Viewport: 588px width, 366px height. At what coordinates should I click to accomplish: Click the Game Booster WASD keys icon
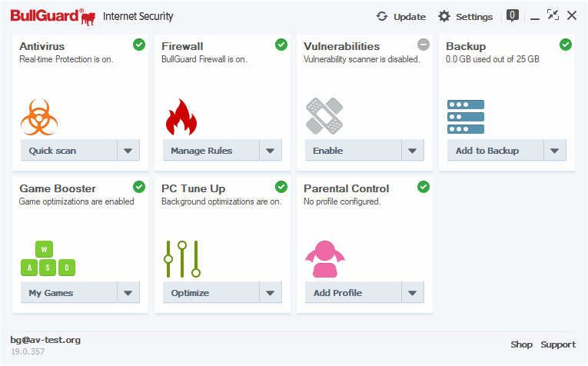(48, 259)
